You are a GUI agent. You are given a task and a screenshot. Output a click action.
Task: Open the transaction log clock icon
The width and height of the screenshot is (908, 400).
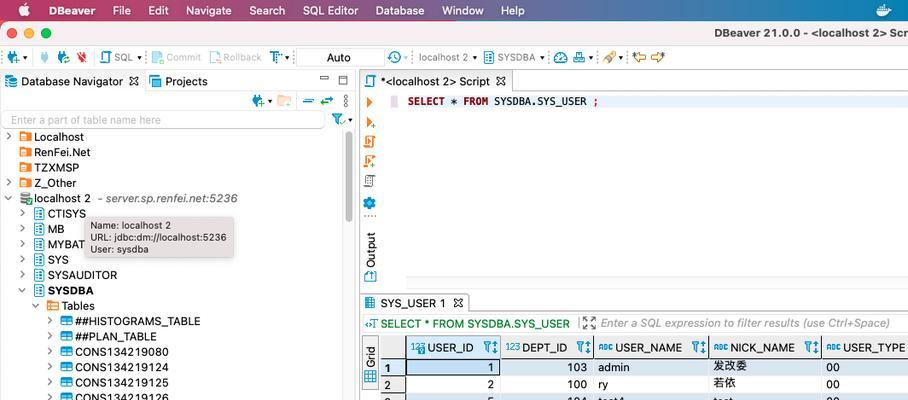(x=394, y=57)
